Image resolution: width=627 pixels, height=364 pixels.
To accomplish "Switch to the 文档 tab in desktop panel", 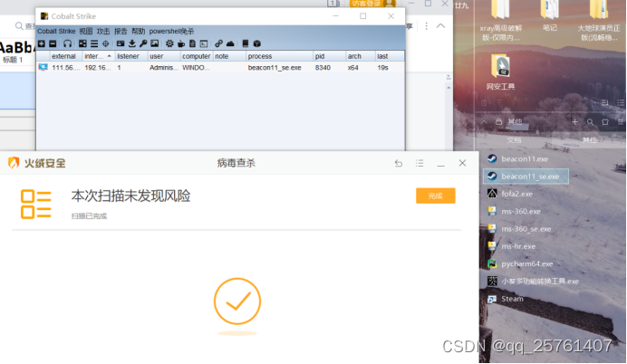I will click(x=514, y=139).
